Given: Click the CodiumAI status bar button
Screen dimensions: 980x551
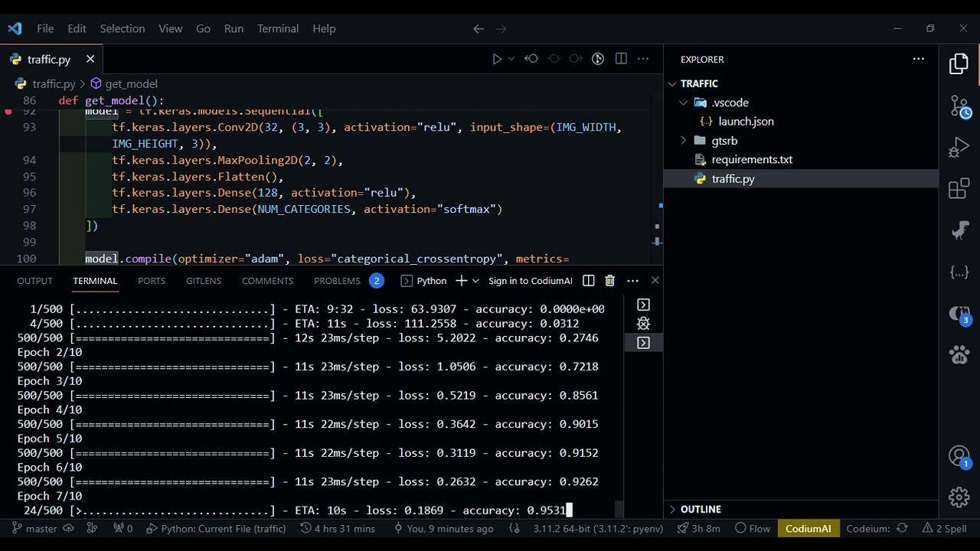Looking at the screenshot, I should click(x=808, y=529).
